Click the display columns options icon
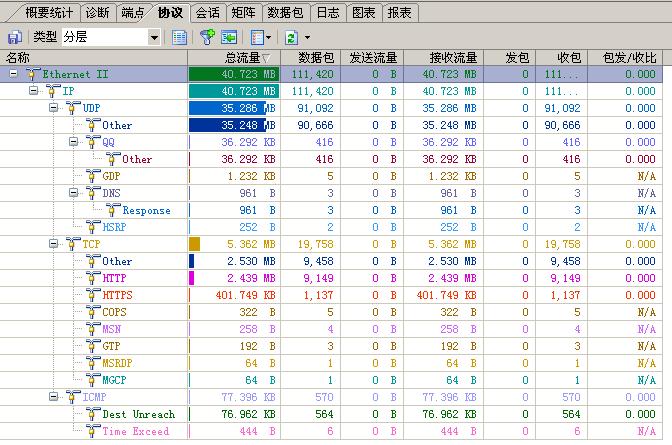 [258, 37]
